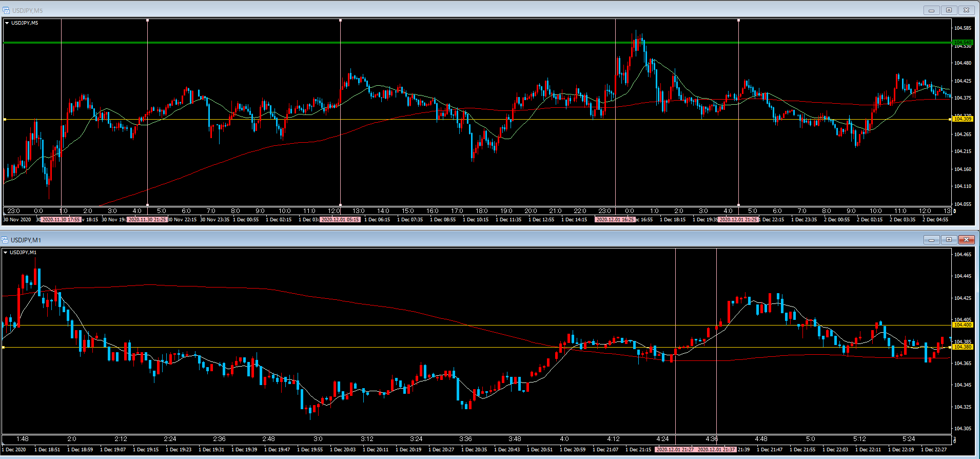Click the 2020.11.30 21:25 time marker
Image resolution: width=980 pixels, height=459 pixels.
pyautogui.click(x=147, y=220)
